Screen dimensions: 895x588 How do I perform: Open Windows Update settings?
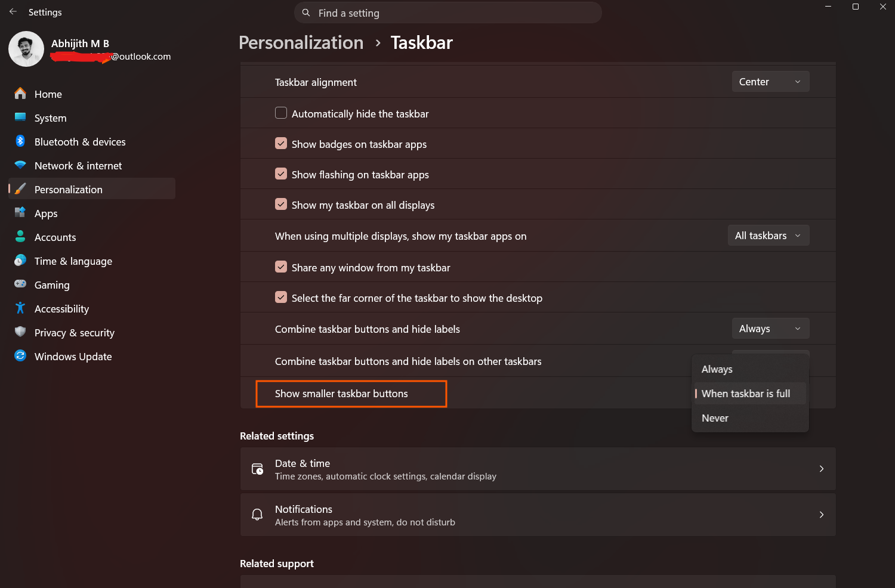pyautogui.click(x=73, y=356)
